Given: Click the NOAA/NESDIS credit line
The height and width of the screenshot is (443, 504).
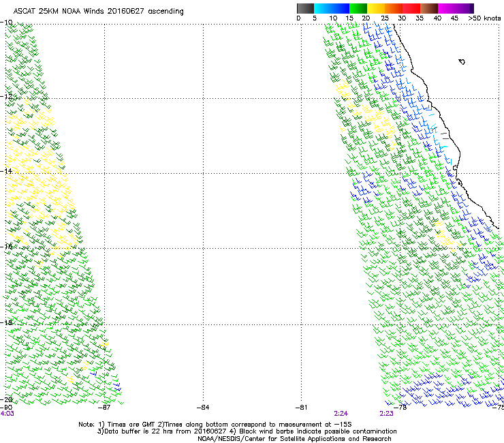Looking at the screenshot, I should (x=294, y=439).
